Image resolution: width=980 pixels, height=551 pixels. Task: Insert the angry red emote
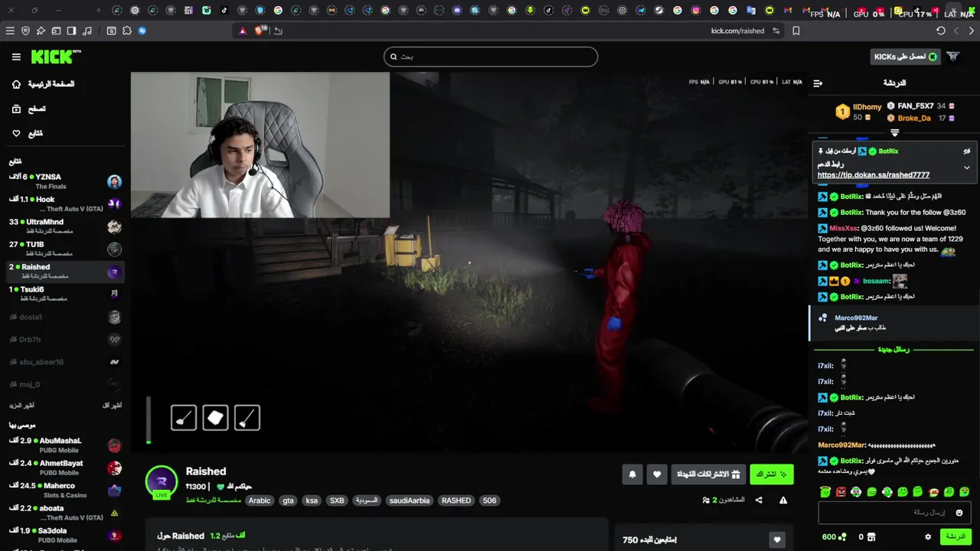(841, 492)
